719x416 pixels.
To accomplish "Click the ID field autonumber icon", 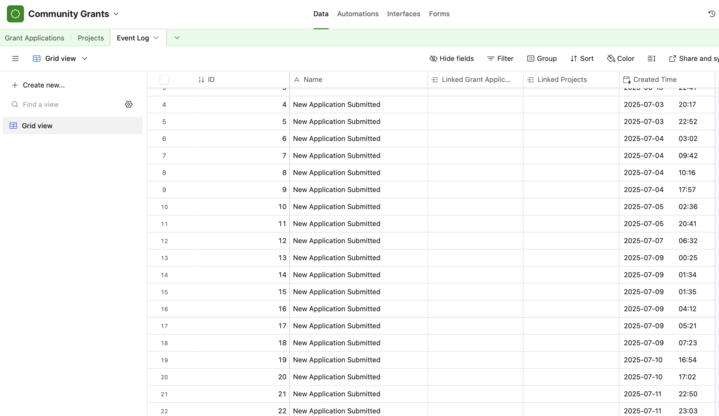I will click(x=201, y=80).
